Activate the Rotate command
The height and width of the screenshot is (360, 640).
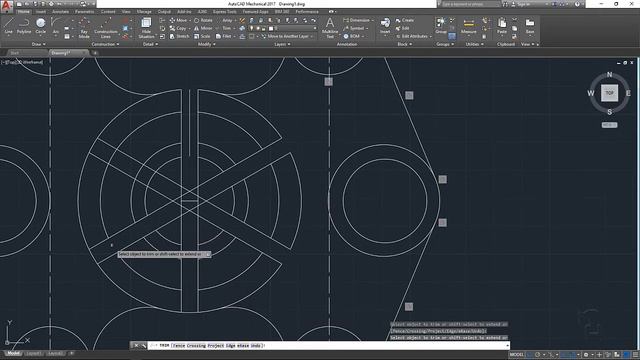pos(203,20)
